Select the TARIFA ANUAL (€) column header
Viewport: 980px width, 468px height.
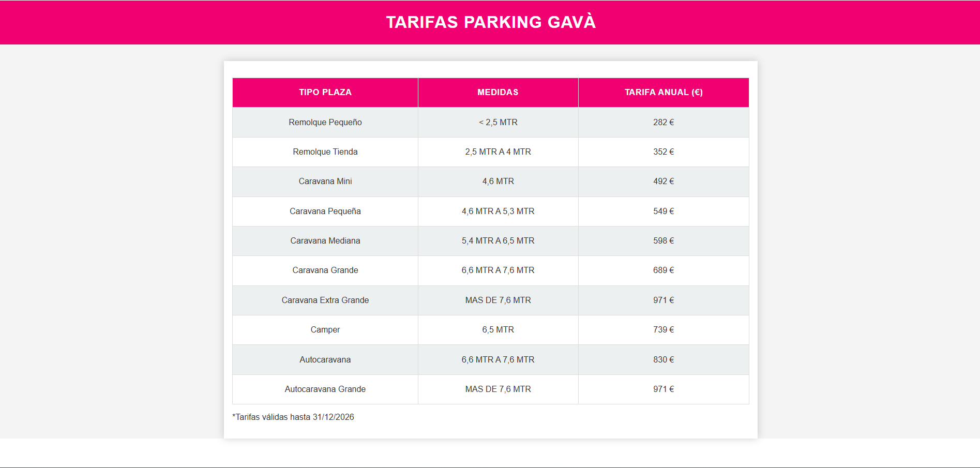point(664,93)
